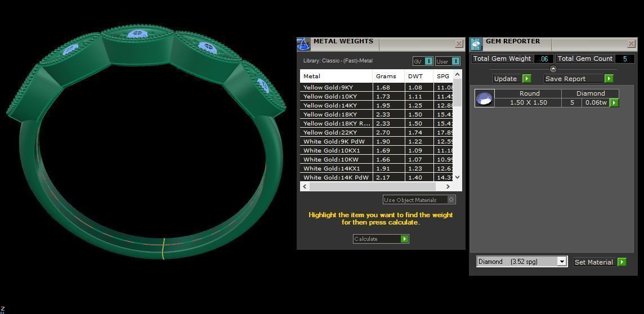Click the 1.40 DWT value for 14K PdW
This screenshot has width=644, height=314.
[x=419, y=177]
